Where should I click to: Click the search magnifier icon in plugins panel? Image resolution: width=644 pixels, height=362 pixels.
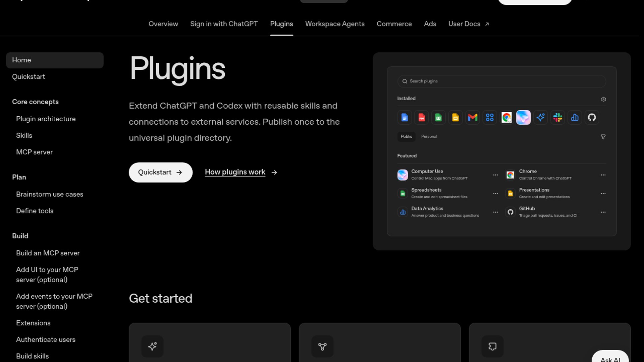405,81
